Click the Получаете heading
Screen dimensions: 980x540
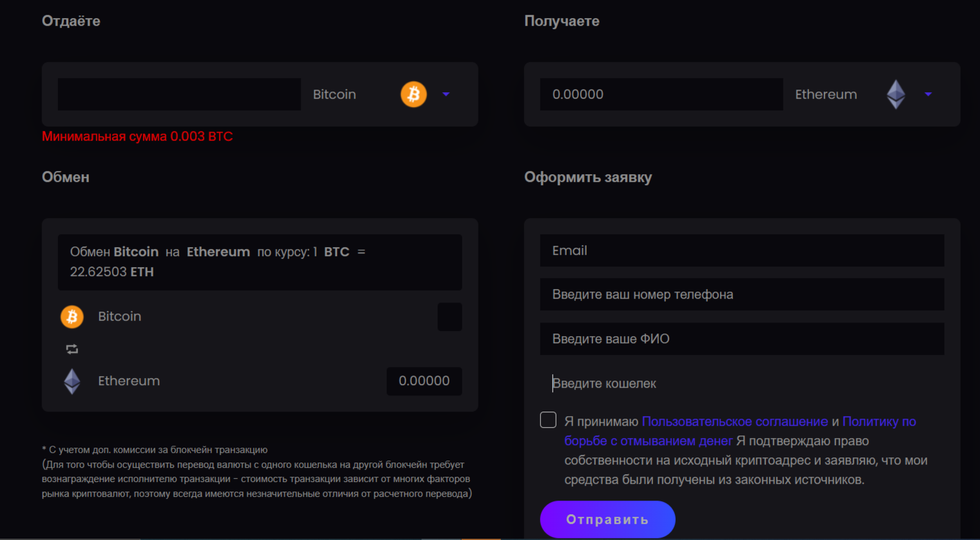562,21
